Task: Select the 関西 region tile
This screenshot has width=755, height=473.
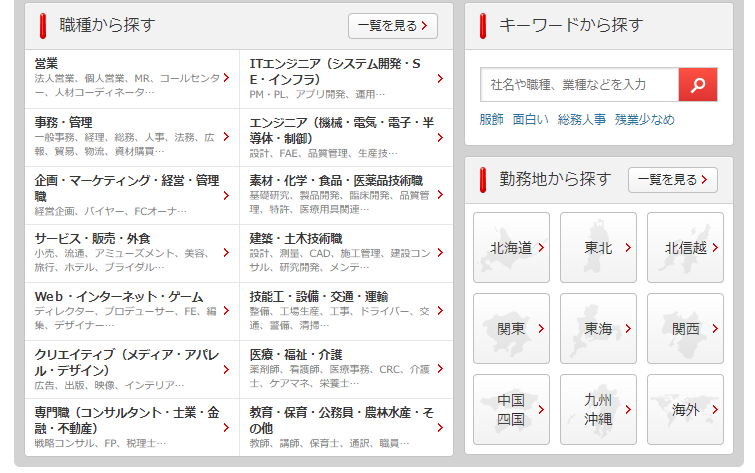Action: tap(685, 328)
